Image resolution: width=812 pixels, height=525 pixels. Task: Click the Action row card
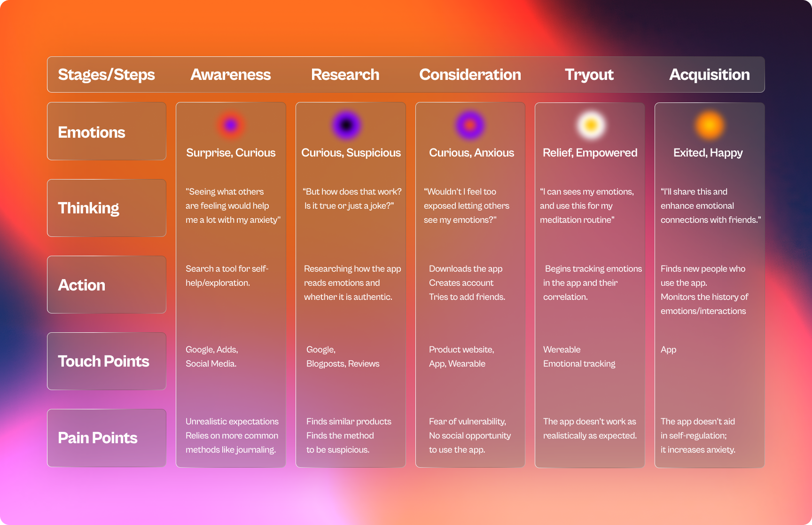[107, 284]
